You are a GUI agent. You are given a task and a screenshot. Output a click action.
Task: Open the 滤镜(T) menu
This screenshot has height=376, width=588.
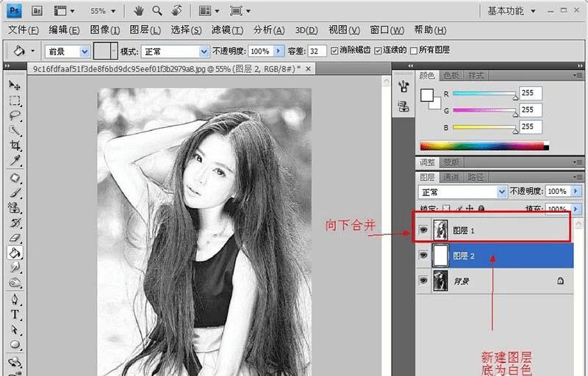click(227, 30)
